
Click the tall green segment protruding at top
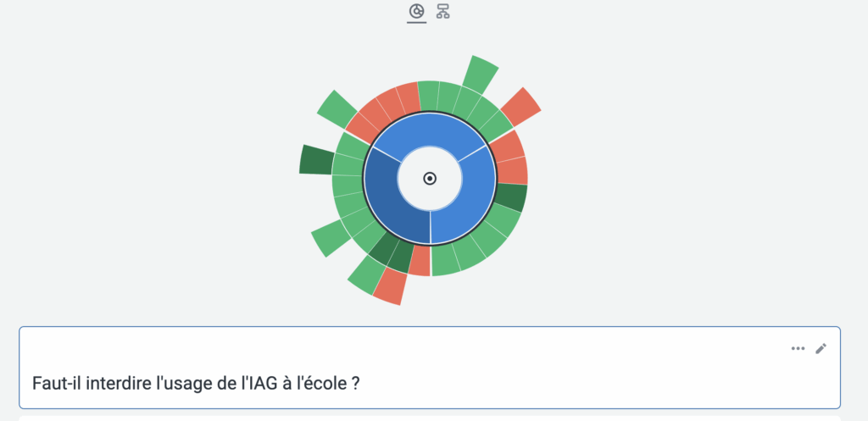[481, 75]
